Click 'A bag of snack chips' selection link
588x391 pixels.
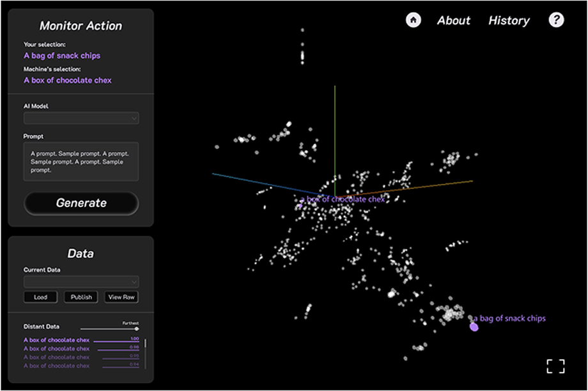pyautogui.click(x=62, y=56)
